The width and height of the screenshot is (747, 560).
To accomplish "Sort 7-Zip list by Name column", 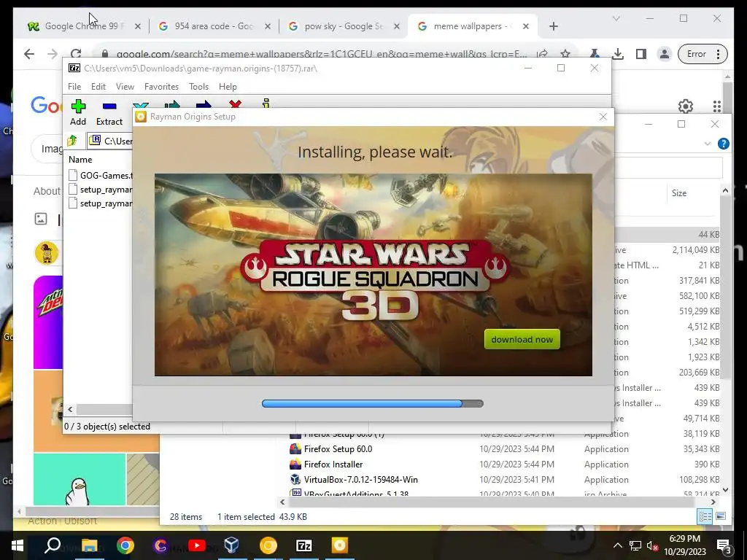I will pyautogui.click(x=80, y=160).
